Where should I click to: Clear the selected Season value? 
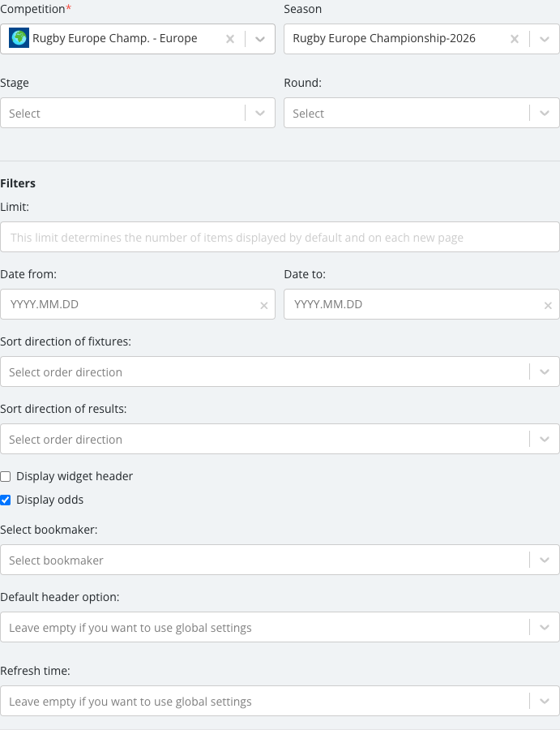pos(515,39)
